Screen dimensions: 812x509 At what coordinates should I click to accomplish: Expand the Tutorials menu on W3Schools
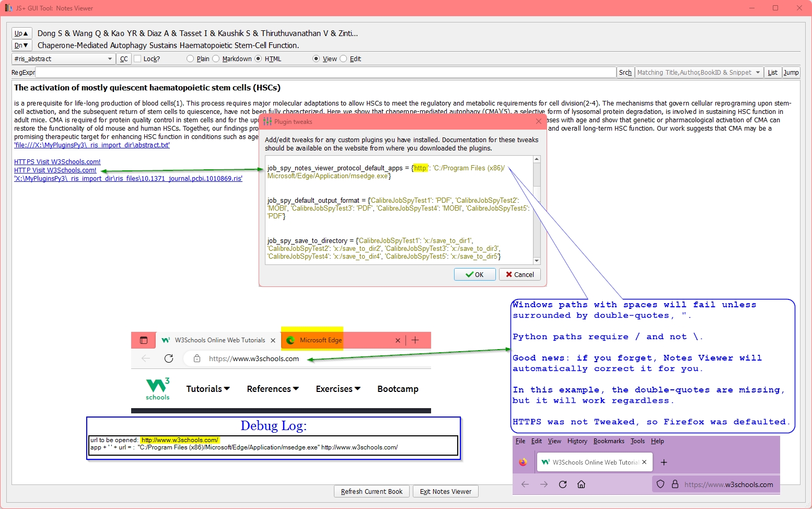point(208,389)
